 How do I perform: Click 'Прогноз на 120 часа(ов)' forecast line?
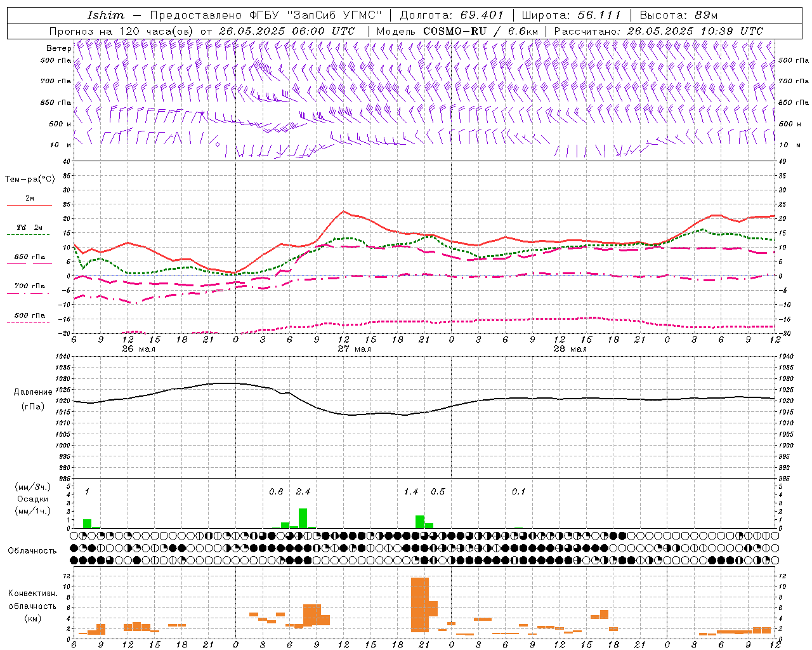(123, 31)
